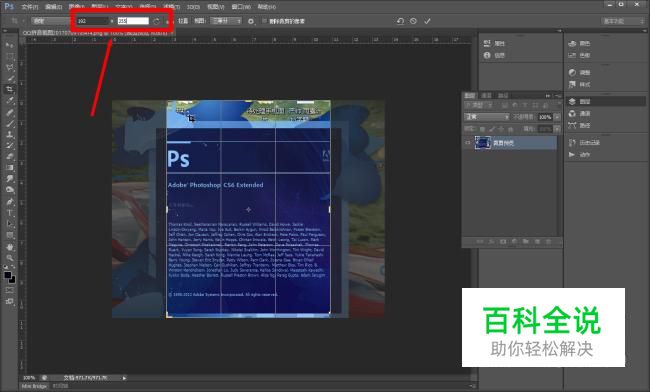This screenshot has height=392, width=650.
Task: Select the Brush tool
Action: pos(10,123)
